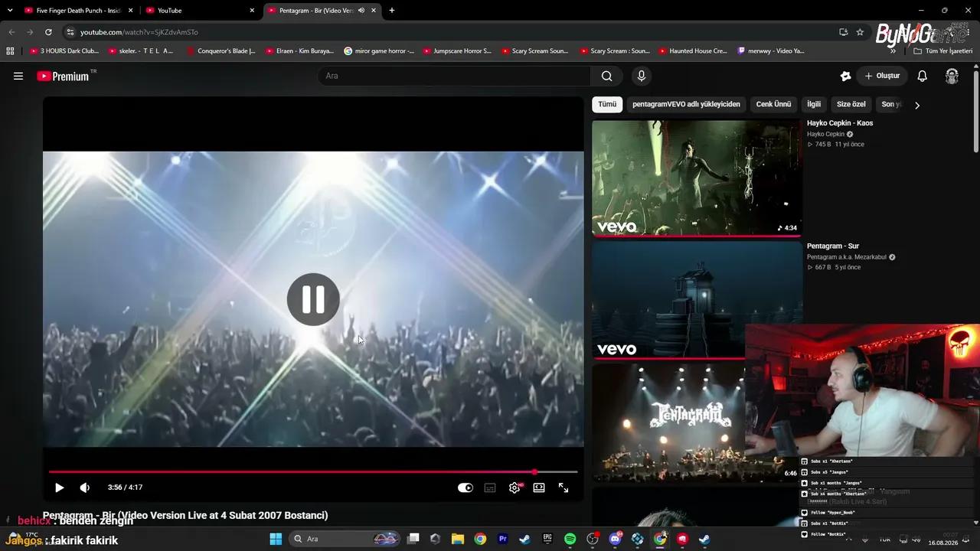
Task: Select the Cenk Ünnü filter chip
Action: coord(773,104)
